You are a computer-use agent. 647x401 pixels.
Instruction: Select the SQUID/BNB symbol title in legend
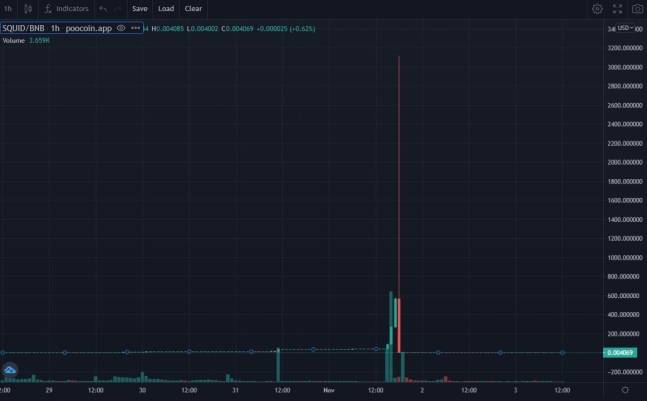24,28
